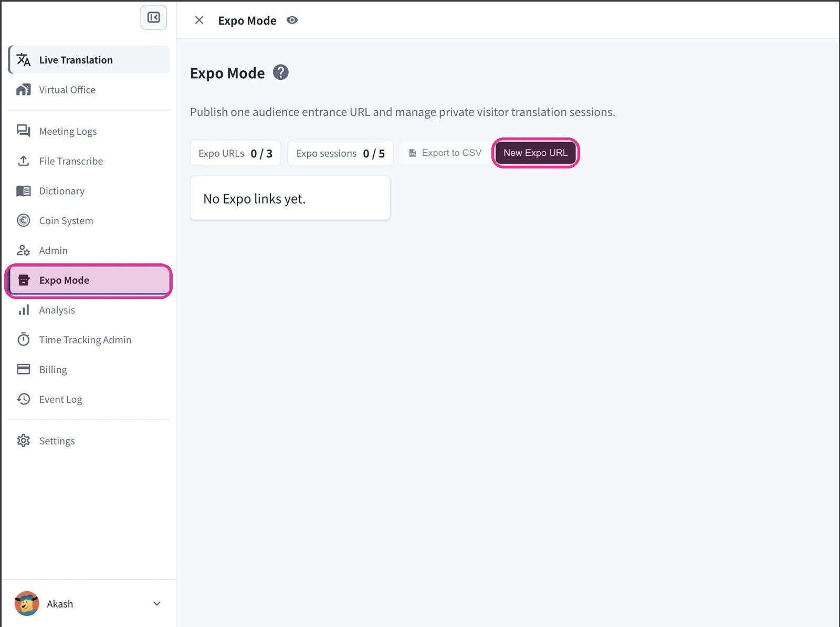Click the CSV file icon in Export button
840x627 pixels.
(x=413, y=153)
